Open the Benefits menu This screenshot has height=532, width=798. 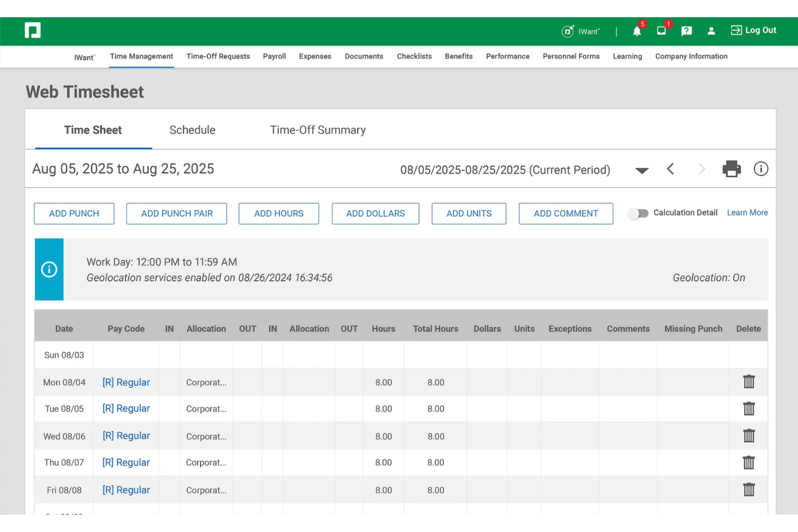coord(459,56)
